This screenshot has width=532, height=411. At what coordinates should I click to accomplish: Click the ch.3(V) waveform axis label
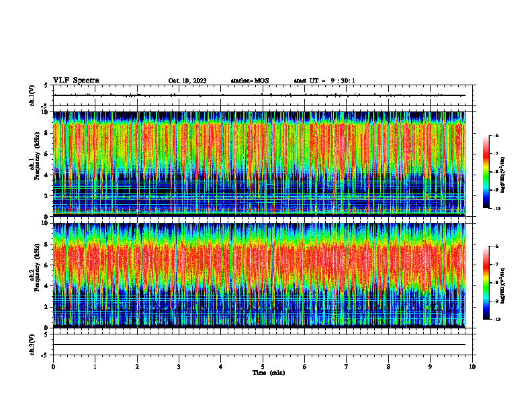pyautogui.click(x=32, y=345)
